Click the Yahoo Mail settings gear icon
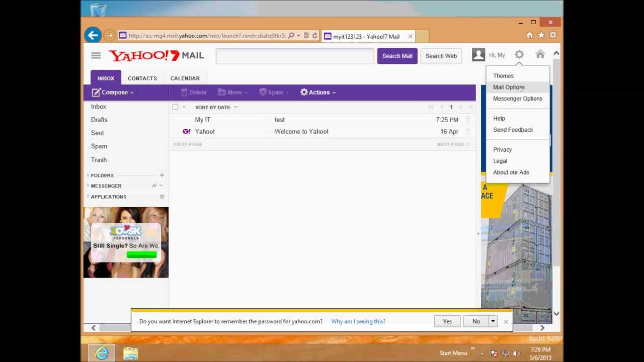This screenshot has height=362, width=644. 519,55
